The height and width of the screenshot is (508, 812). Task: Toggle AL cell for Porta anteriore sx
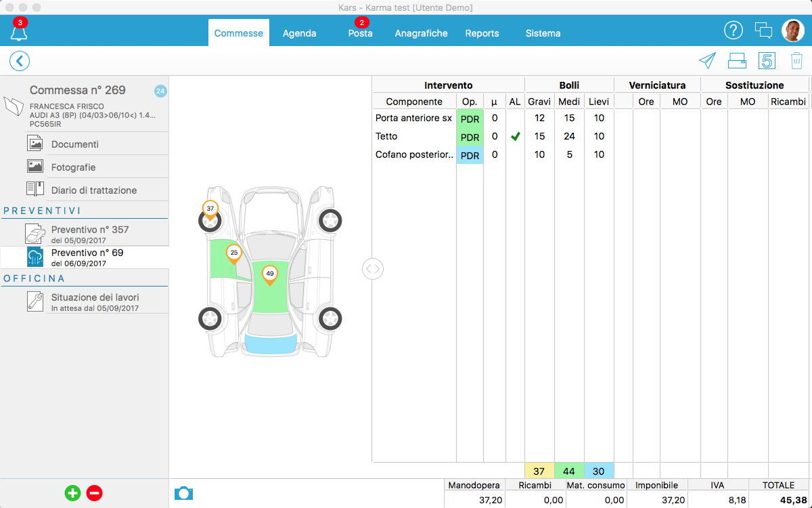coord(515,119)
